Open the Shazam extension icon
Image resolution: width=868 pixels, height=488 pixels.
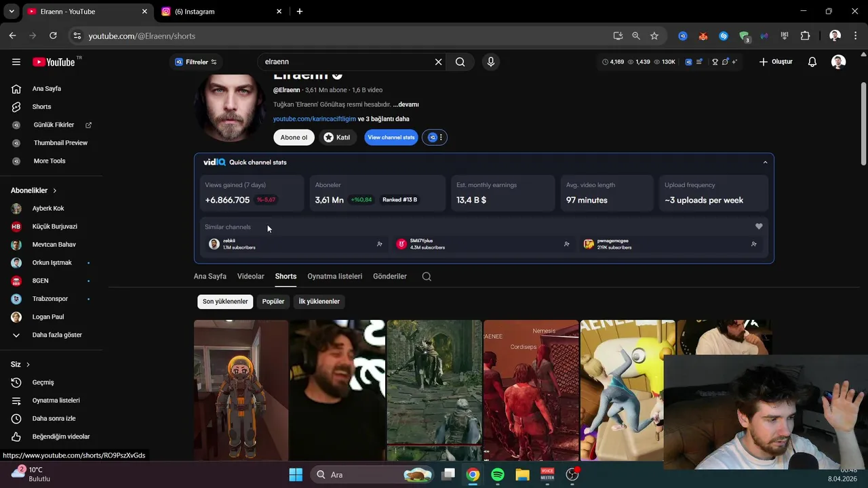pyautogui.click(x=724, y=36)
